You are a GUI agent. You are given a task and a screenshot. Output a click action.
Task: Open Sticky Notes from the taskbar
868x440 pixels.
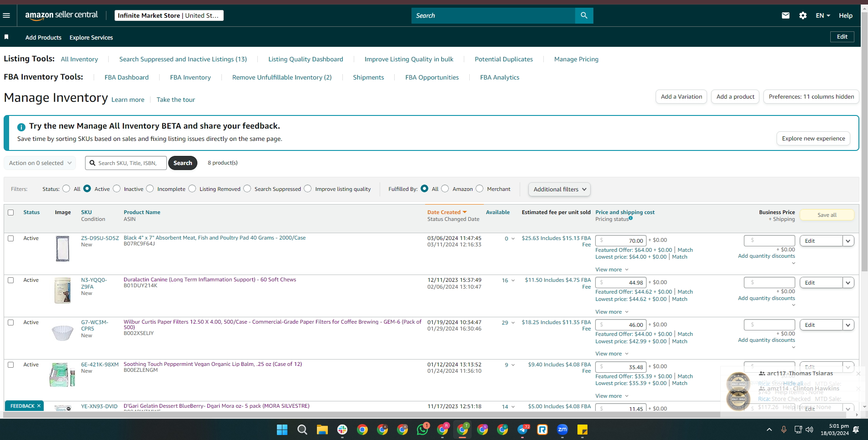coord(582,430)
